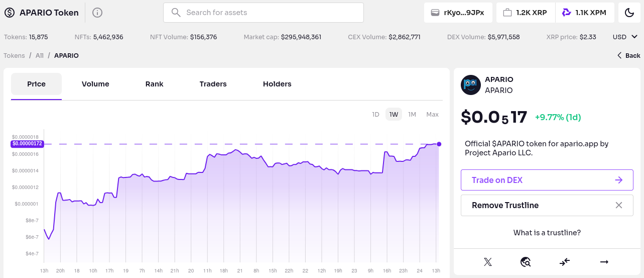Click the purple XPM token icon
The image size is (644, 278).
[x=567, y=13]
